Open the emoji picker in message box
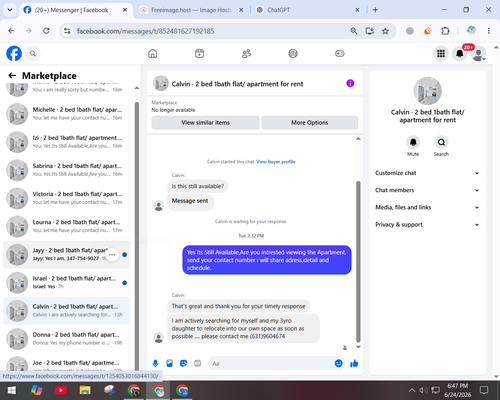The width and height of the screenshot is (500, 400). click(338, 363)
